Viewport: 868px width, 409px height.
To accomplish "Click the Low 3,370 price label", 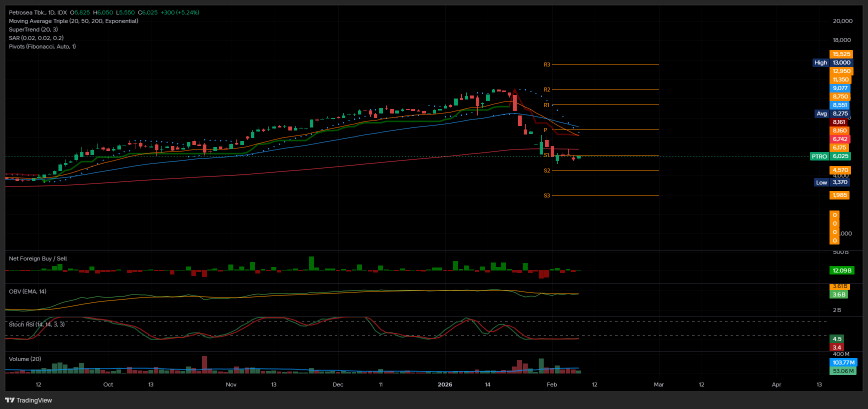I will [x=832, y=182].
